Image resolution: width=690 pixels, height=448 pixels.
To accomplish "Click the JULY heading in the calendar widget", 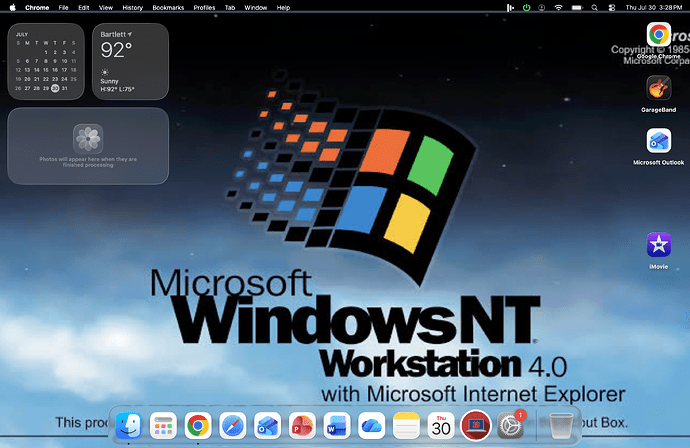I will click(22, 34).
